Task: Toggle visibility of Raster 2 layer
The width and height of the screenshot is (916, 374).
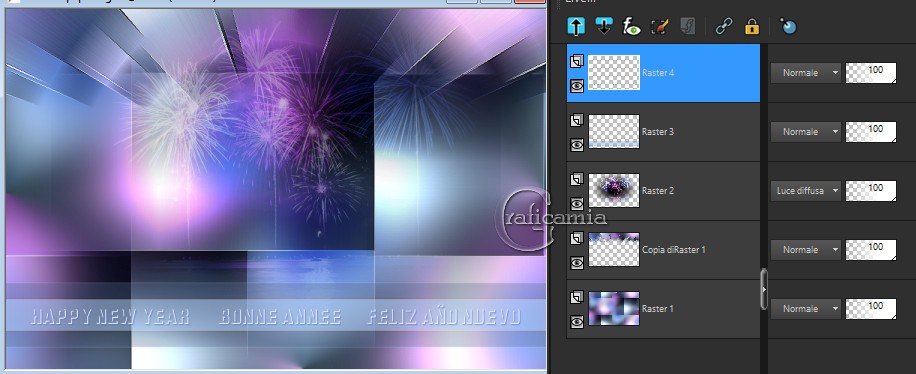Action: pos(577,204)
